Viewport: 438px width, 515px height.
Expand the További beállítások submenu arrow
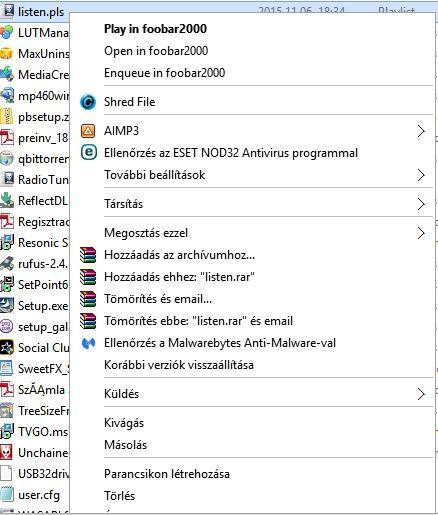coord(421,175)
